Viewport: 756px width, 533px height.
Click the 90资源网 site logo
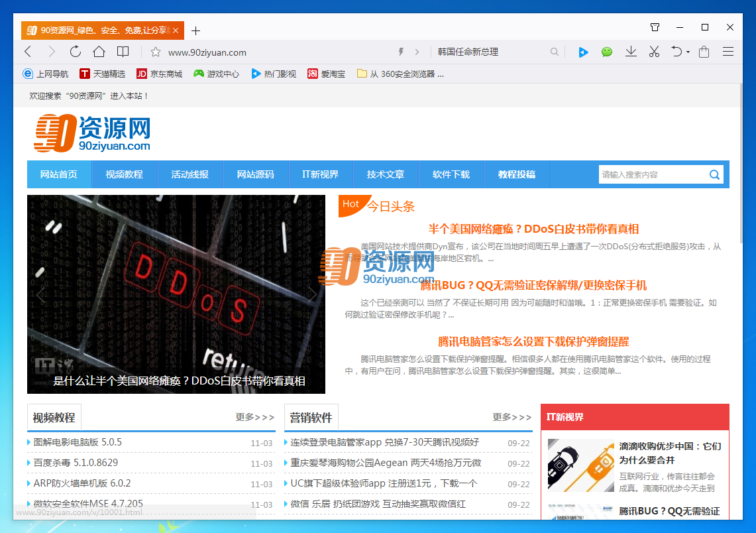coord(92,133)
